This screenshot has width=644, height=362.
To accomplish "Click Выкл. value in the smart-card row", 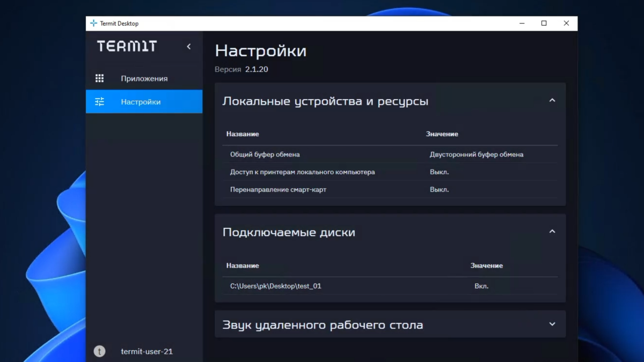I will 439,190.
